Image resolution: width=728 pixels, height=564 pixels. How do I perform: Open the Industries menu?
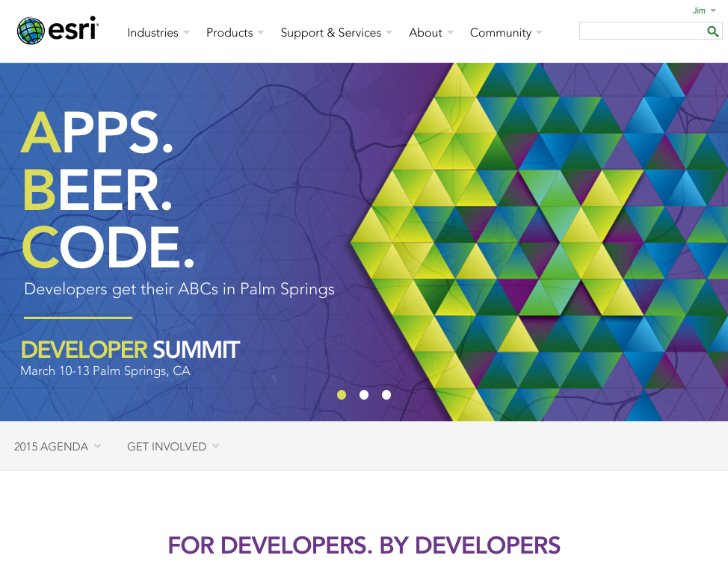[158, 32]
